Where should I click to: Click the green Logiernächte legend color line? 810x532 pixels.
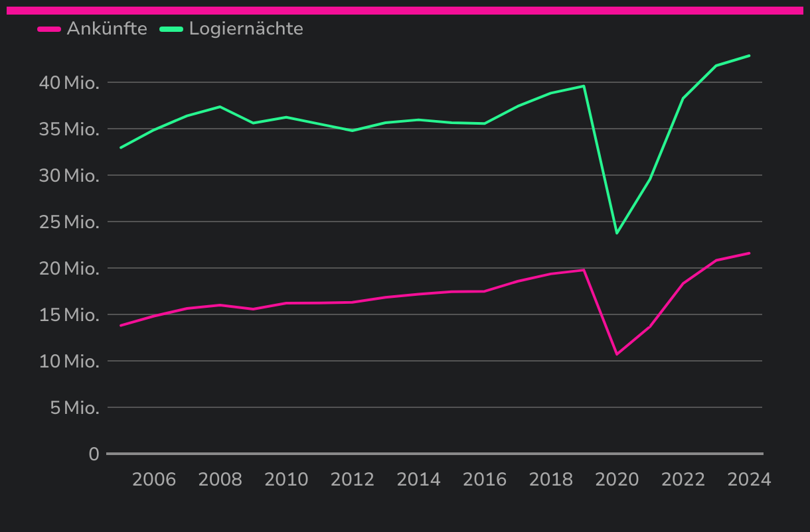coord(171,29)
